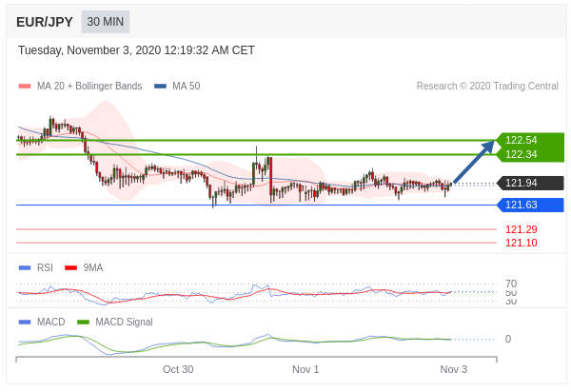Click the red 121.29 support value

(x=522, y=229)
